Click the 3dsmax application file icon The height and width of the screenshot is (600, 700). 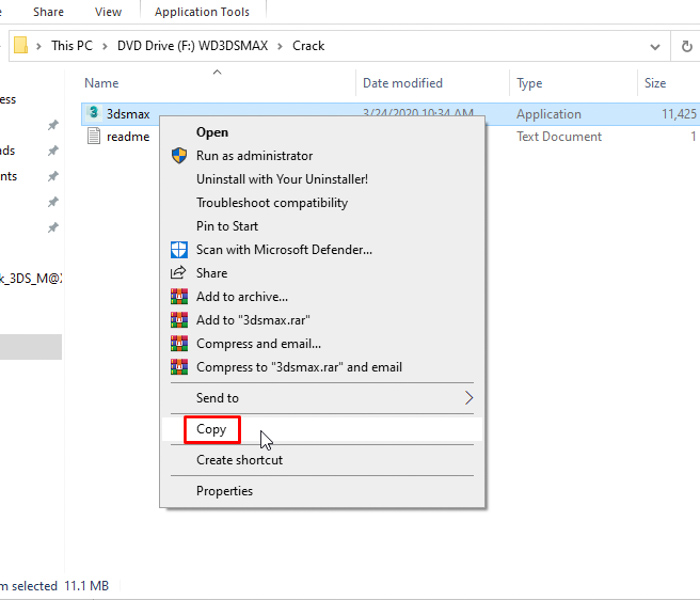tap(93, 114)
